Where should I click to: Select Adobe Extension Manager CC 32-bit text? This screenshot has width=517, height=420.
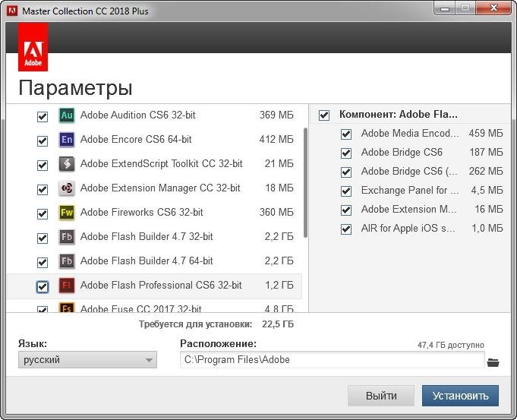click(x=160, y=188)
